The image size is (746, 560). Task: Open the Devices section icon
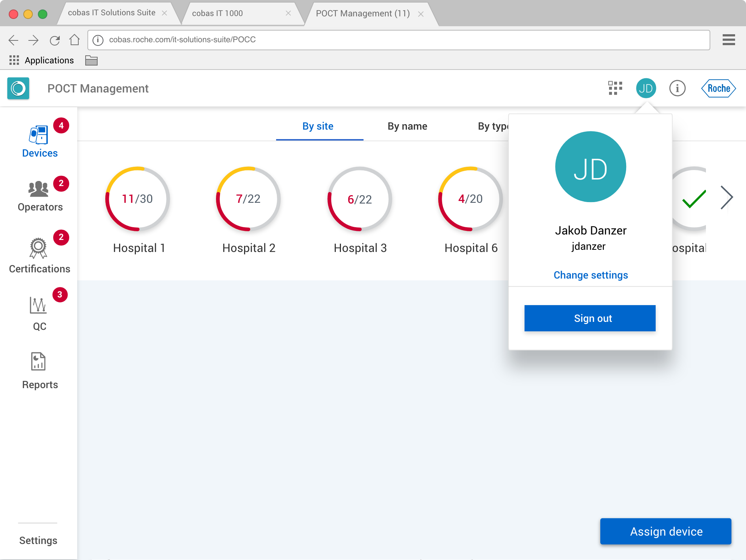39,135
